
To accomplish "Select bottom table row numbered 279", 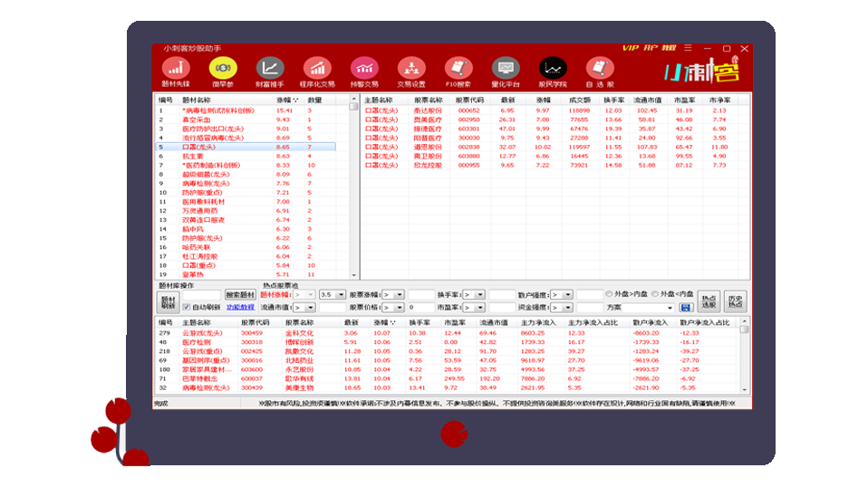I will tap(448, 333).
